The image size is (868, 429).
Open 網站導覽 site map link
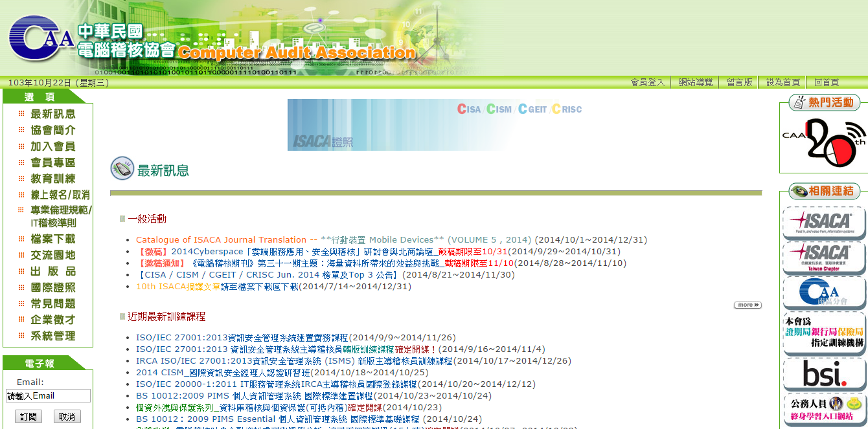click(x=696, y=82)
